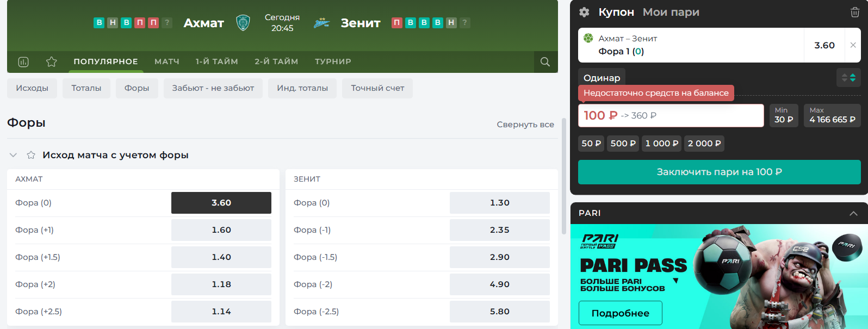Click Зенит's Н draw form badge
Image resolution: width=868 pixels, height=329 pixels.
451,23
